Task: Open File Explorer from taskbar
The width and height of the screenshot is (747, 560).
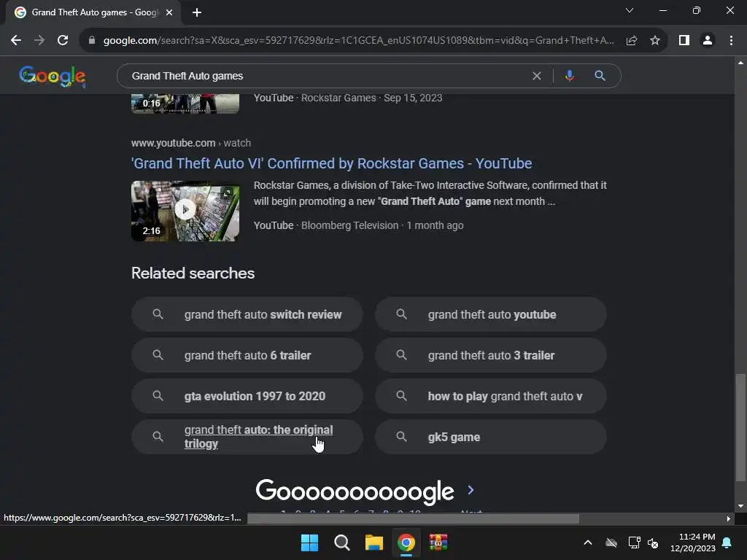Action: point(374,542)
